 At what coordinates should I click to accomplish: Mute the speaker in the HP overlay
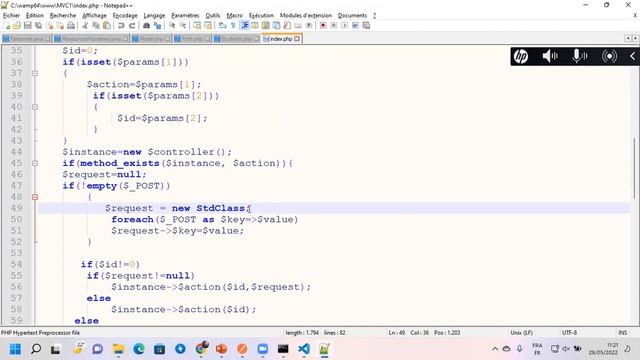(x=550, y=56)
